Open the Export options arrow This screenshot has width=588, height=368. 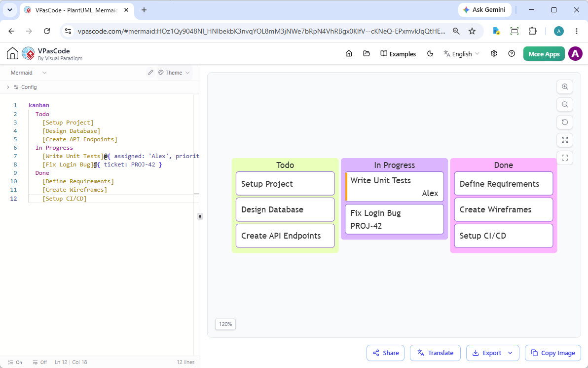(510, 353)
